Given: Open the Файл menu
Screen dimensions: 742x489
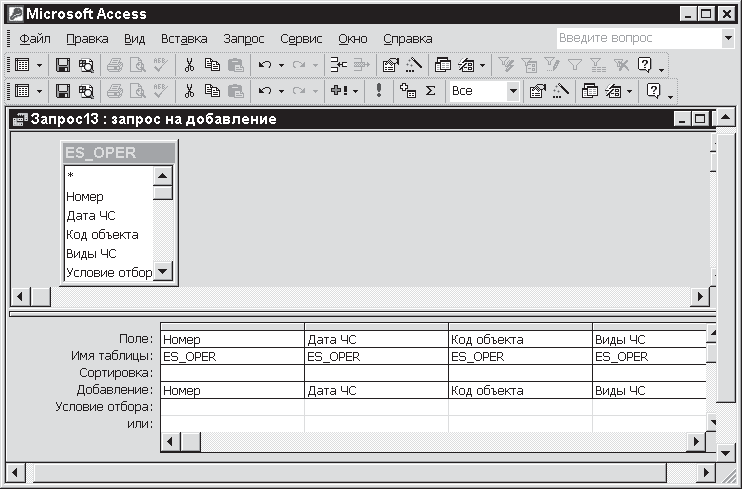Looking at the screenshot, I should click(x=35, y=38).
